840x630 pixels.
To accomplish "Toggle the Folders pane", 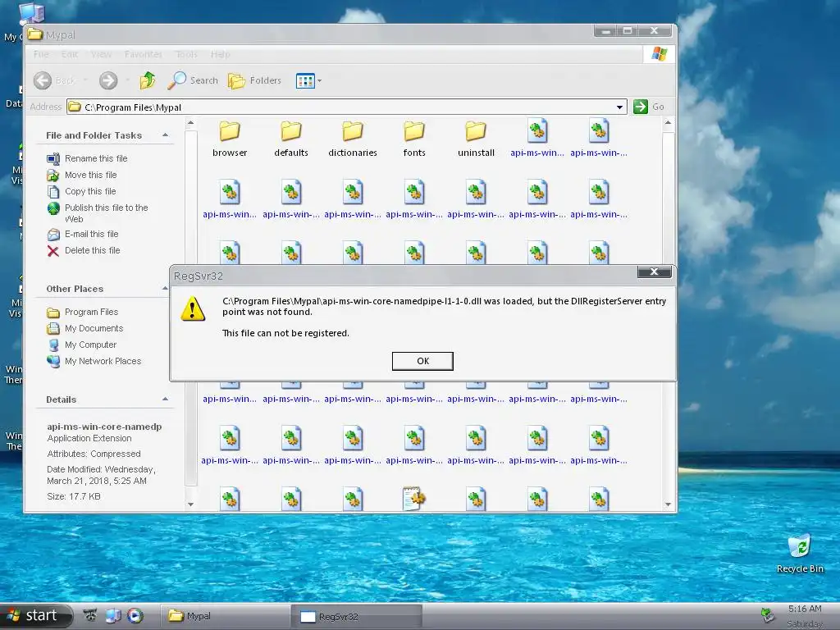I will coord(254,80).
